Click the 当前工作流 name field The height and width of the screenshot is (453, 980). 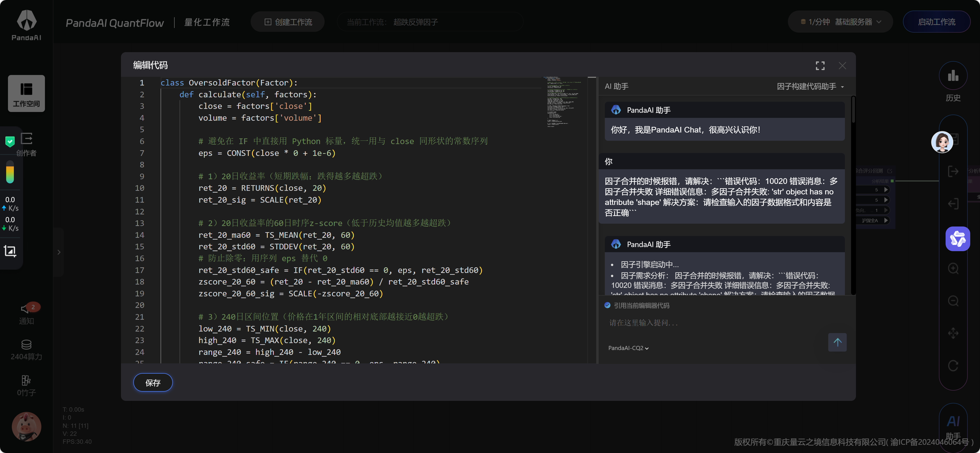(430, 22)
